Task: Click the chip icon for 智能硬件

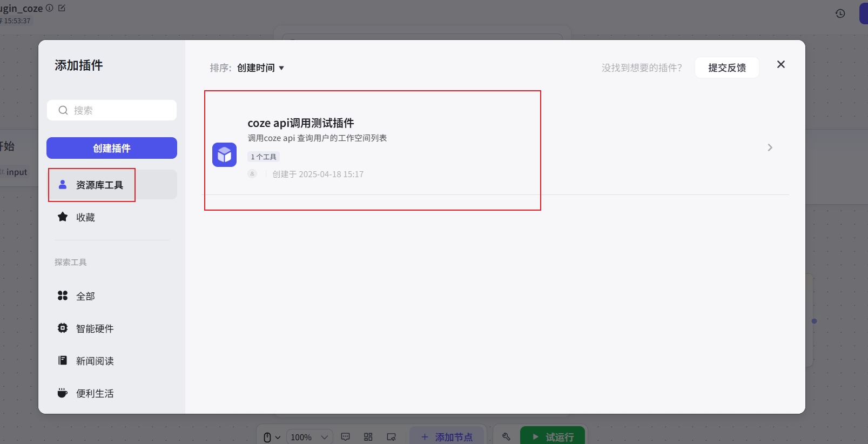Action: [x=63, y=328]
